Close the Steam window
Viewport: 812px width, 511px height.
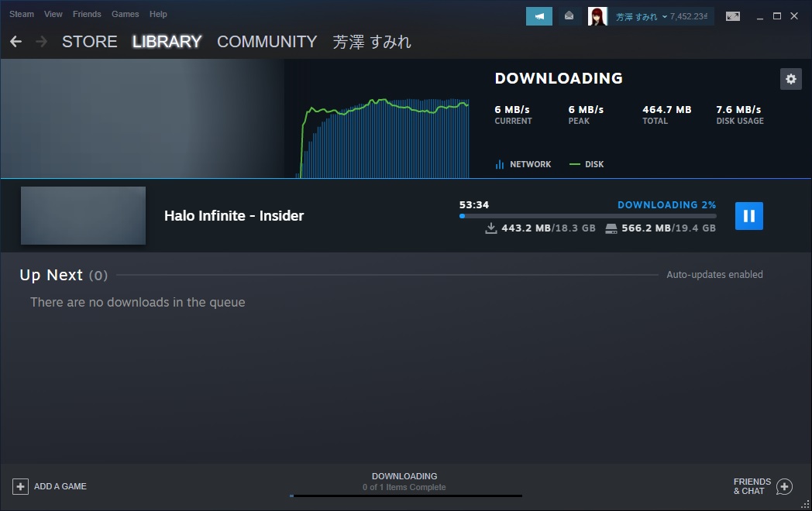[794, 16]
